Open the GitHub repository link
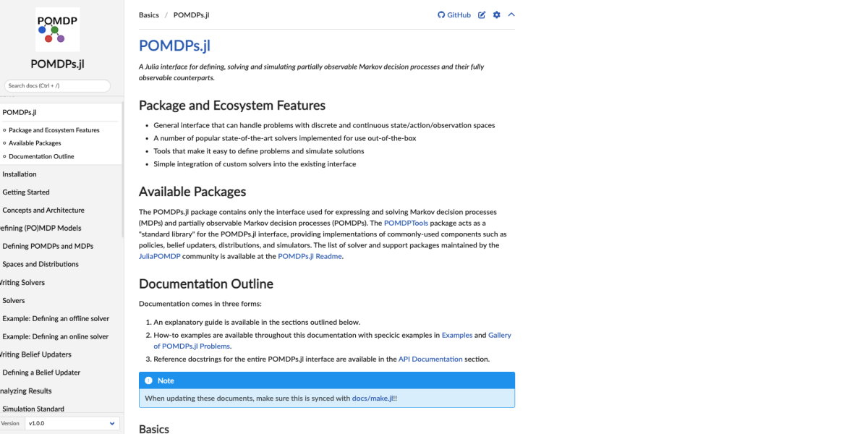This screenshot has height=434, width=868. point(454,15)
